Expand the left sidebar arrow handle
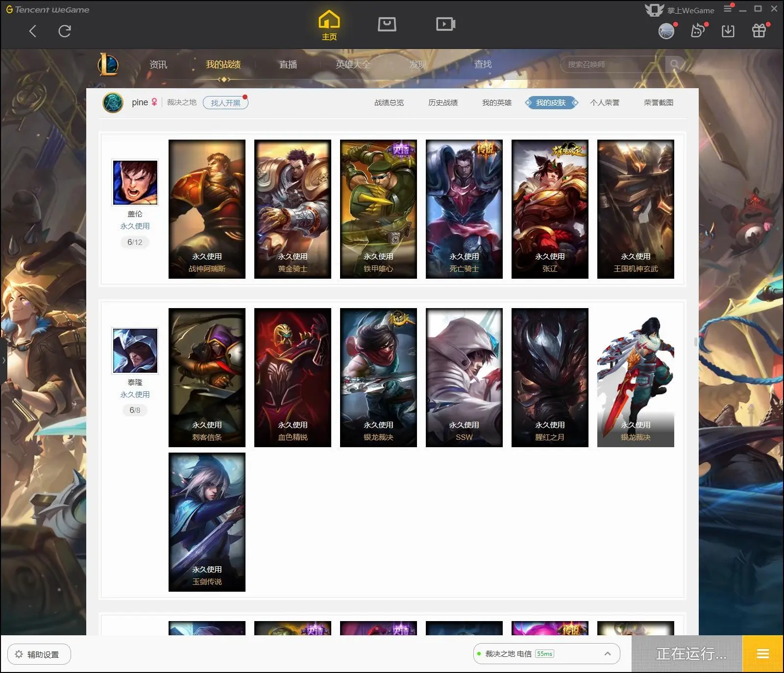The width and height of the screenshot is (784, 673). (x=4, y=360)
